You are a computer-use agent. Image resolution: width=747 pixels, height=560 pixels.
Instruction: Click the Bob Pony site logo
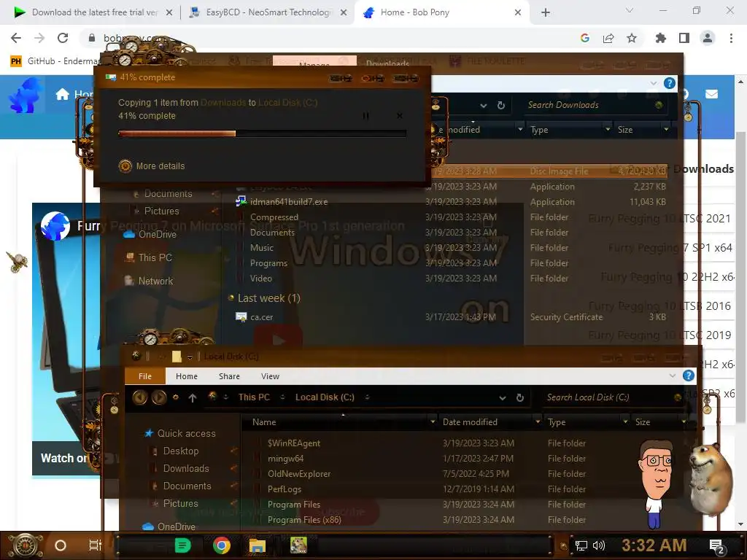point(26,96)
